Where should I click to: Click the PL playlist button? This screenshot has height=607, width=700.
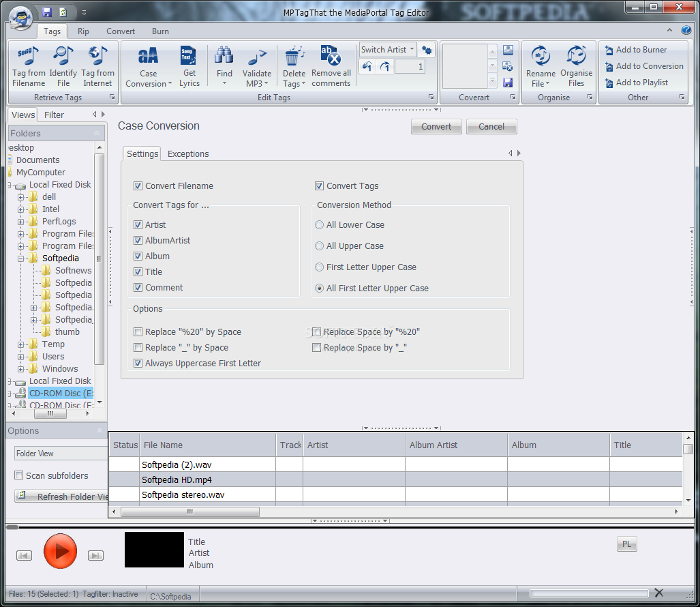pos(627,544)
